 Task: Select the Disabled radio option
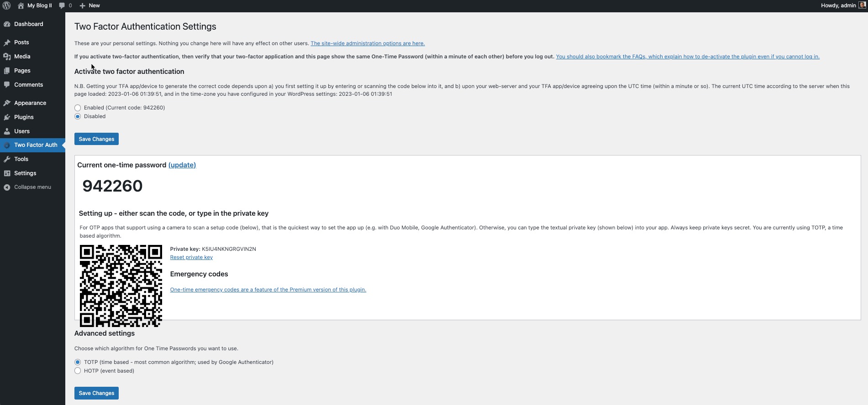78,117
